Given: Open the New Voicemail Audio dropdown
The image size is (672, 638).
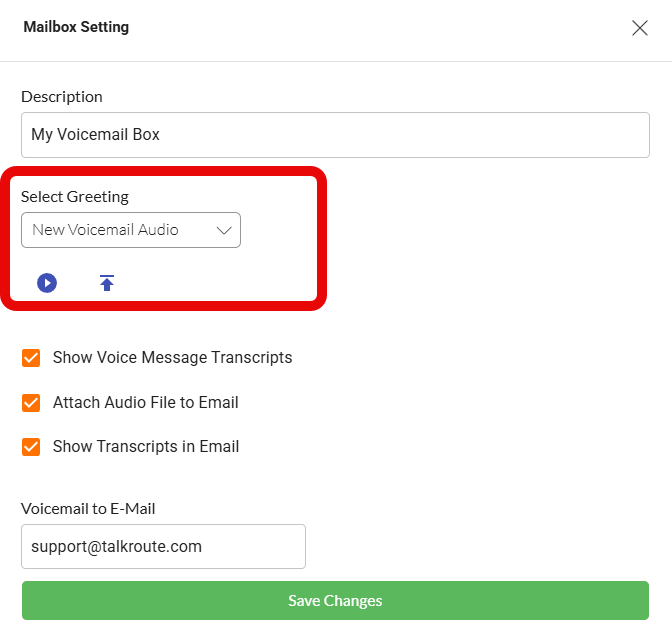Looking at the screenshot, I should [x=130, y=230].
